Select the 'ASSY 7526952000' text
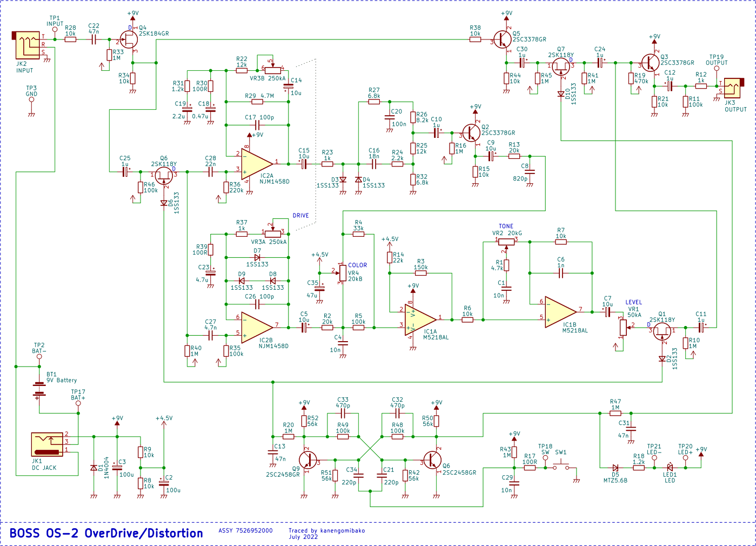756x546 pixels. coord(245,531)
